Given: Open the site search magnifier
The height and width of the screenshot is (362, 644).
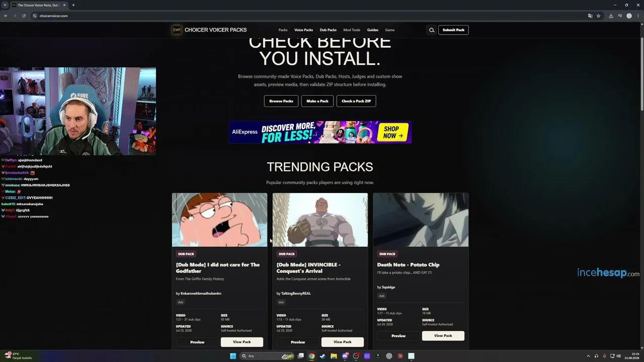Looking at the screenshot, I should [x=432, y=30].
